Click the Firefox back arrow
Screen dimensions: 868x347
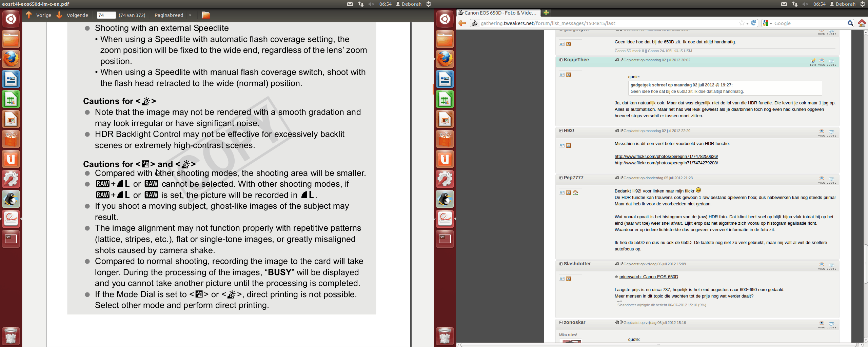(462, 23)
